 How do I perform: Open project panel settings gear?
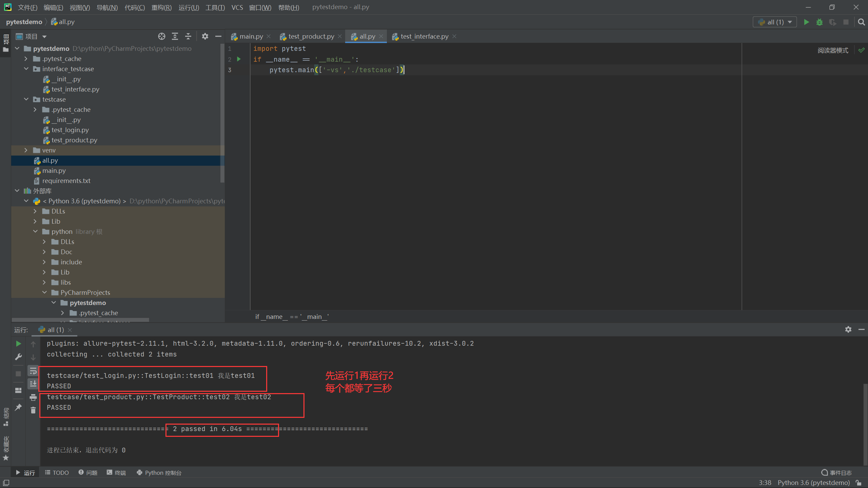(205, 36)
